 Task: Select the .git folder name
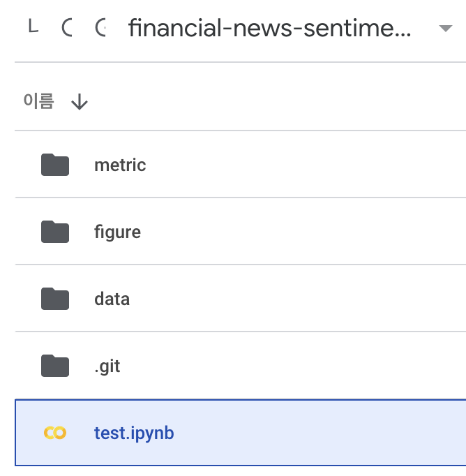[107, 366]
